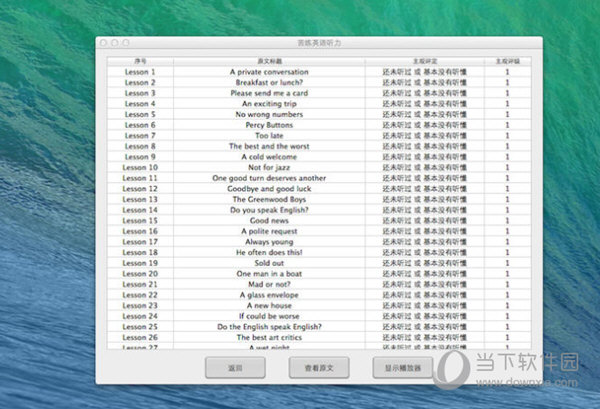Select "The best art critics" title
The width and height of the screenshot is (600, 409).
pyautogui.click(x=269, y=338)
